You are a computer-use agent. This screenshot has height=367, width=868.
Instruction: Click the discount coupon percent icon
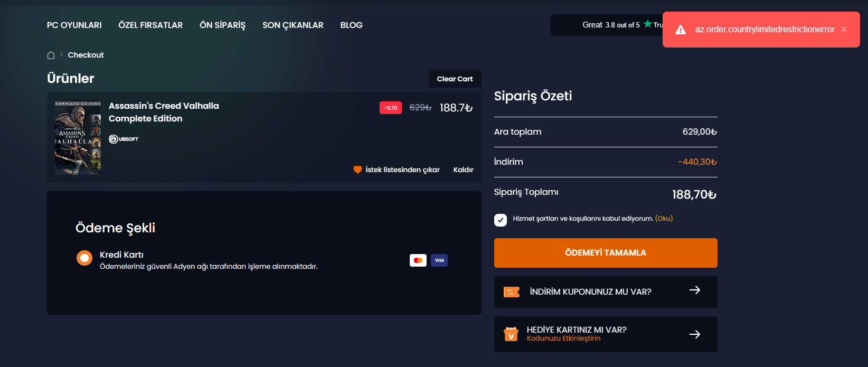[512, 292]
